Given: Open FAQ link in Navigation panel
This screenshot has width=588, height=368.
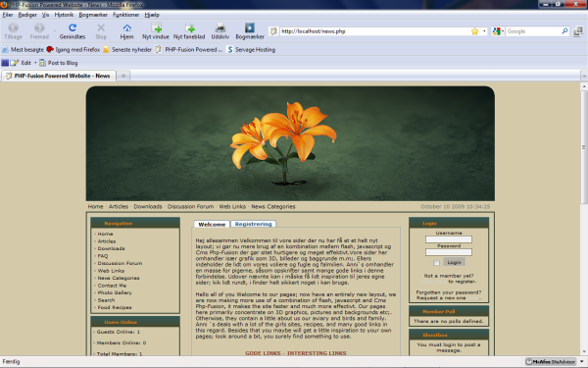Looking at the screenshot, I should [x=102, y=256].
